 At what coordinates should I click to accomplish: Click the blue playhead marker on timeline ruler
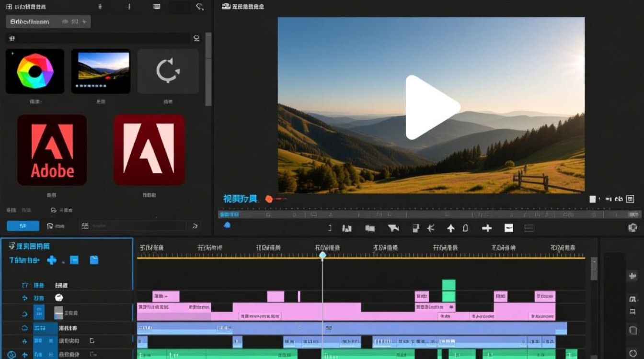click(322, 255)
